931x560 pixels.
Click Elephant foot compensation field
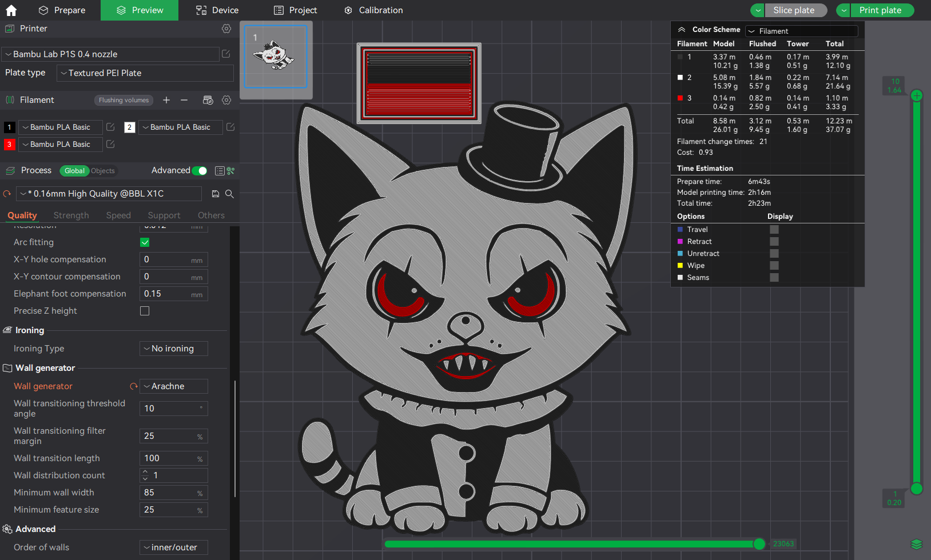coord(174,294)
